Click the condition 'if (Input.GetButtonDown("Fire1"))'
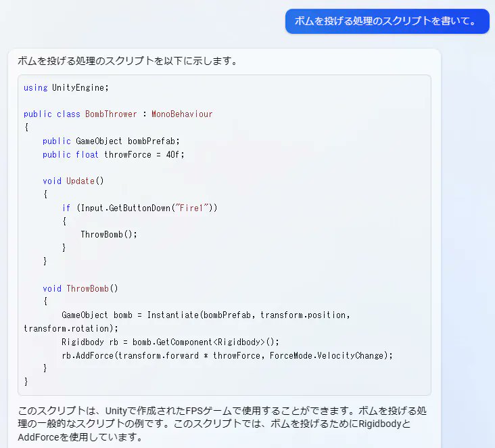 tap(139, 208)
